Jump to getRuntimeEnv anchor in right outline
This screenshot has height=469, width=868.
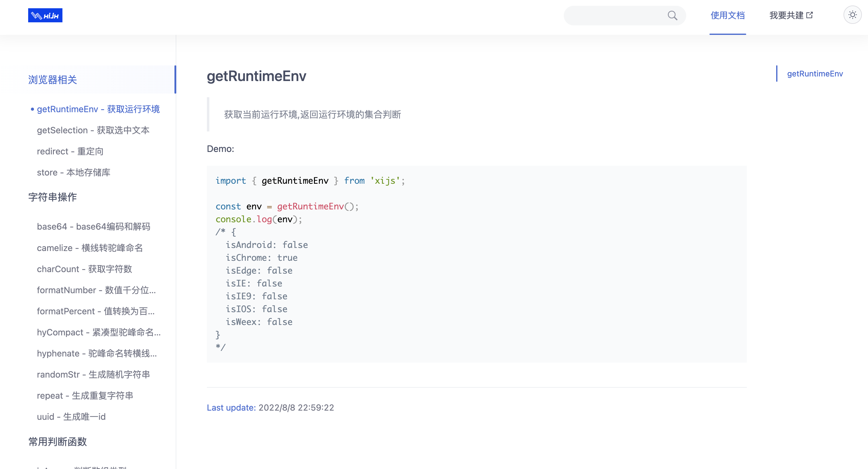pyautogui.click(x=814, y=74)
